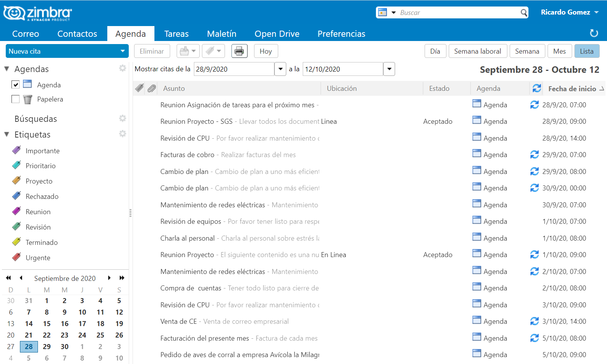Switch to the Correo tab

26,34
